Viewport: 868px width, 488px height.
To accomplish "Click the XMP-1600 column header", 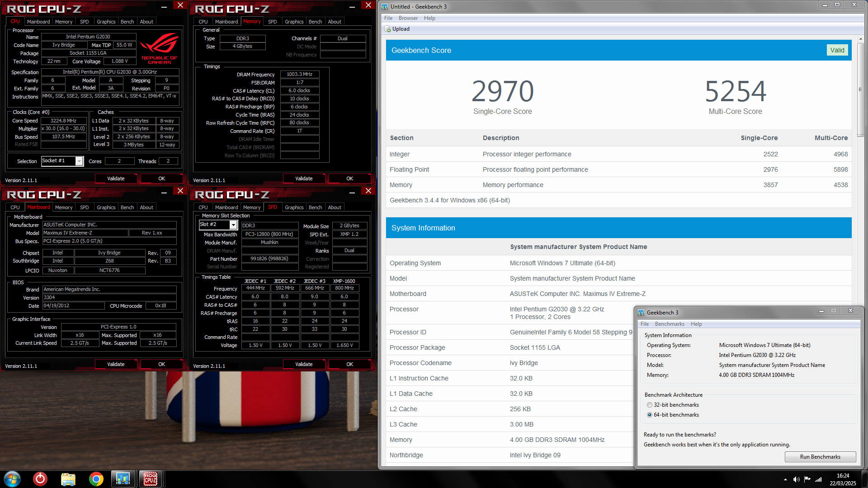I will click(344, 281).
